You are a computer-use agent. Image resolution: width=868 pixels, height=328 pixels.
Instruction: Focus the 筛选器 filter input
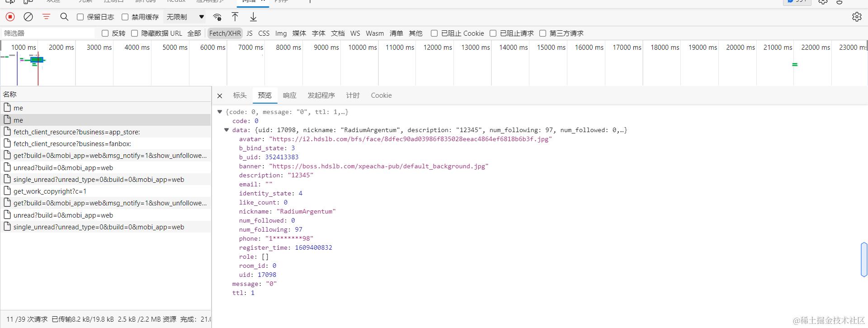pyautogui.click(x=47, y=33)
